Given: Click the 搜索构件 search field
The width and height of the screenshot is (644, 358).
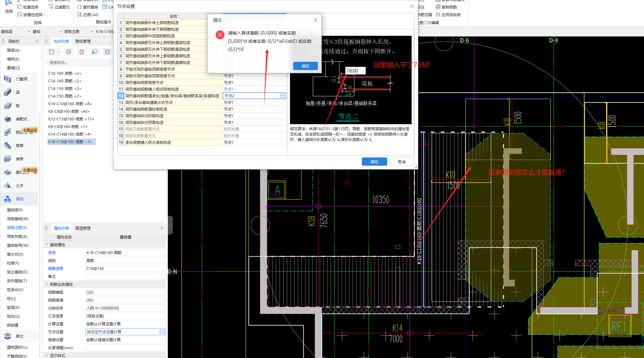Looking at the screenshot, I should (x=79, y=62).
